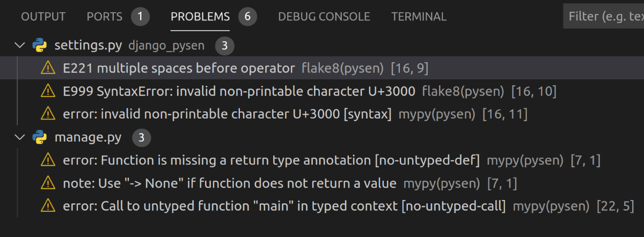Switch to the DEBUG CONSOLE tab
644x237 pixels.
coord(324,17)
